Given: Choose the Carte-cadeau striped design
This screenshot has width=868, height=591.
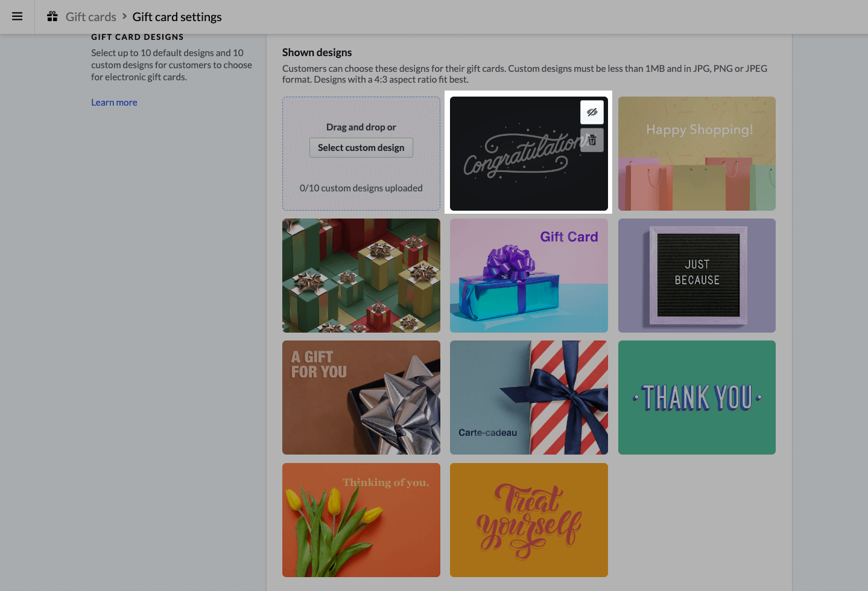Looking at the screenshot, I should tap(528, 398).
